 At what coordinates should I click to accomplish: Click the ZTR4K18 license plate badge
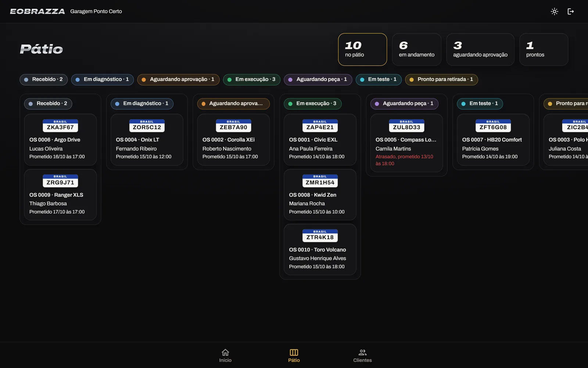320,236
